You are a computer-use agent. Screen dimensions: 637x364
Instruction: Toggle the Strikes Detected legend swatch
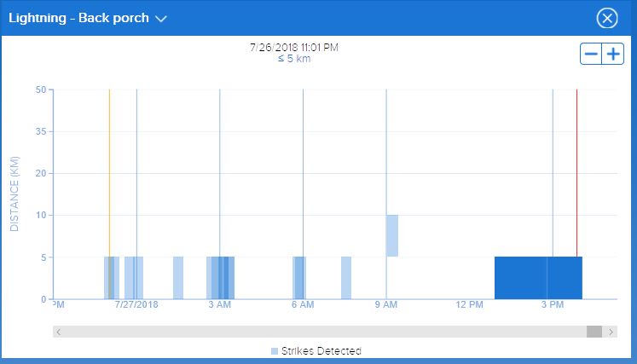pyautogui.click(x=275, y=351)
